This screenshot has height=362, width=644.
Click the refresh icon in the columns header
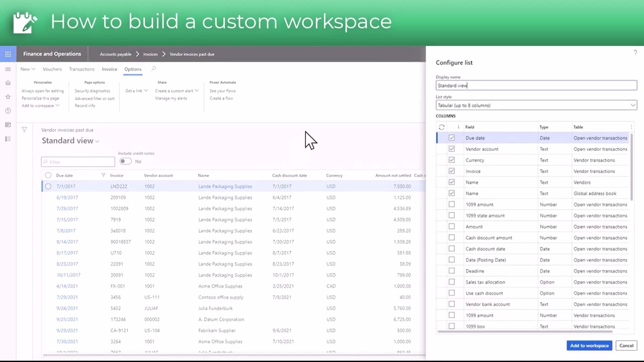click(x=442, y=127)
